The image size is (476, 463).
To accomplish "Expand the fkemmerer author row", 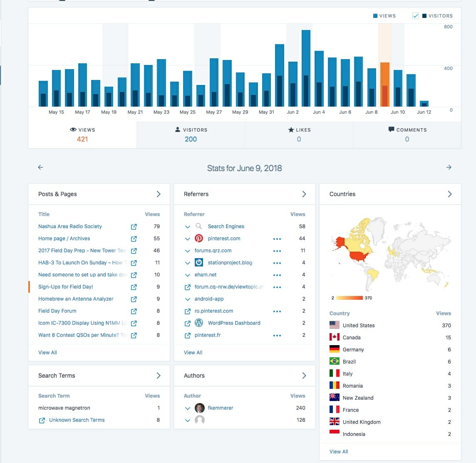I will coord(188,408).
